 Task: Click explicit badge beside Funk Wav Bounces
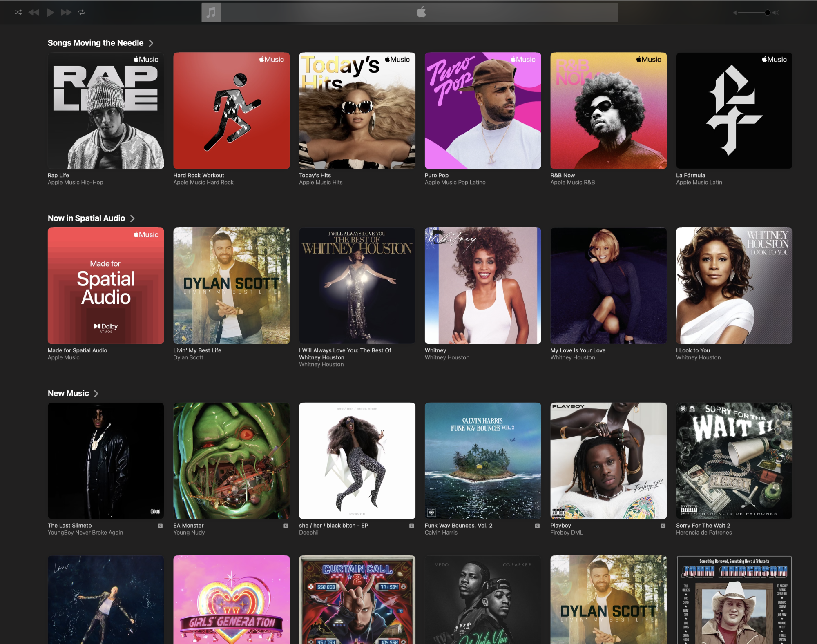[537, 526]
